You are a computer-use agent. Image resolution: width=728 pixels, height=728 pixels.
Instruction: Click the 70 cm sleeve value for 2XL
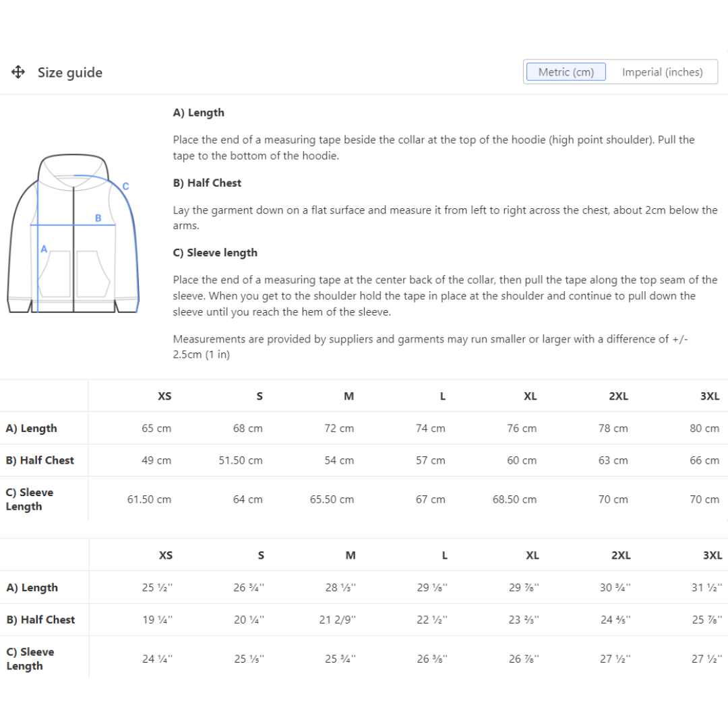point(614,499)
